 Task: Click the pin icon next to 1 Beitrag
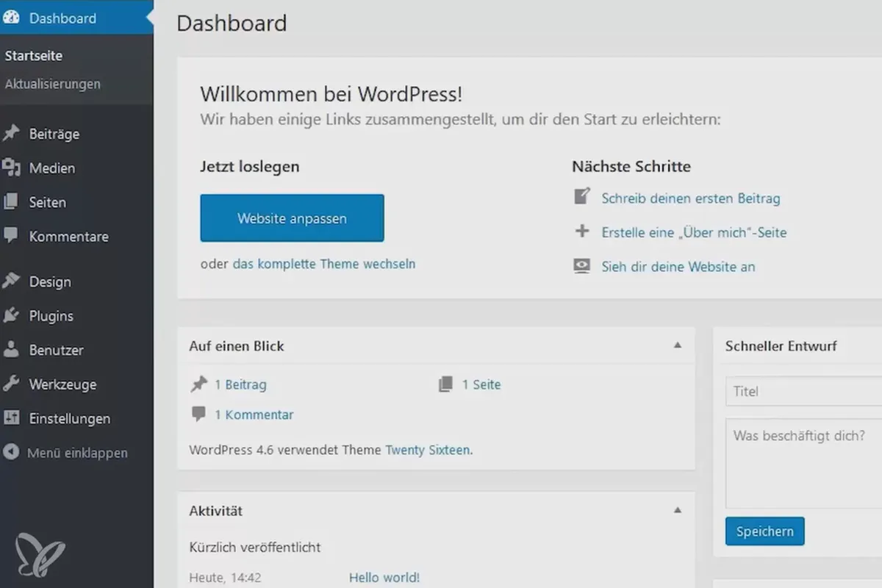pyautogui.click(x=198, y=384)
